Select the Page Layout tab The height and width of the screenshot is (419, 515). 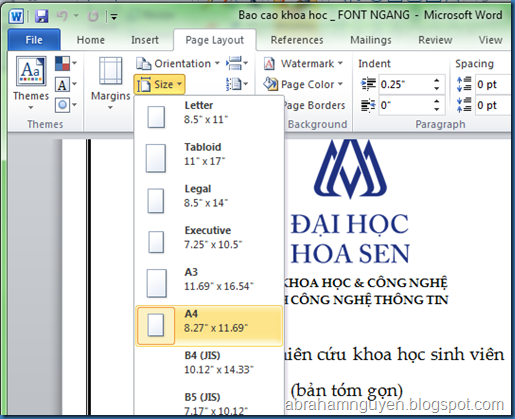pyautogui.click(x=215, y=40)
